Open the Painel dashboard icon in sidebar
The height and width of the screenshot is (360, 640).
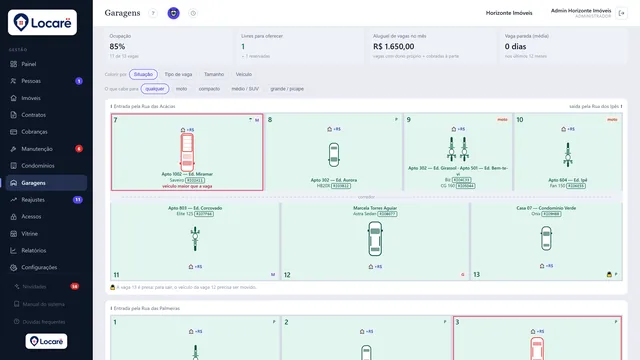pos(13,64)
